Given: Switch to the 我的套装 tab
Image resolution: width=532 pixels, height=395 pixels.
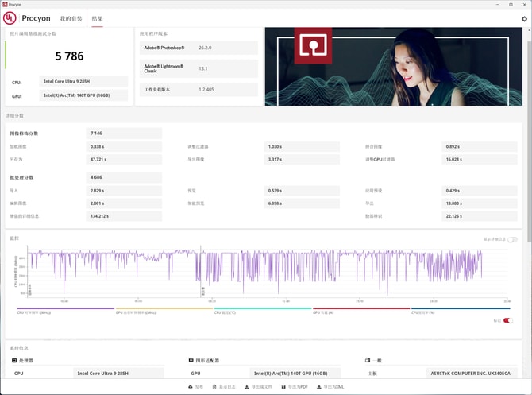Looking at the screenshot, I should [x=71, y=18].
